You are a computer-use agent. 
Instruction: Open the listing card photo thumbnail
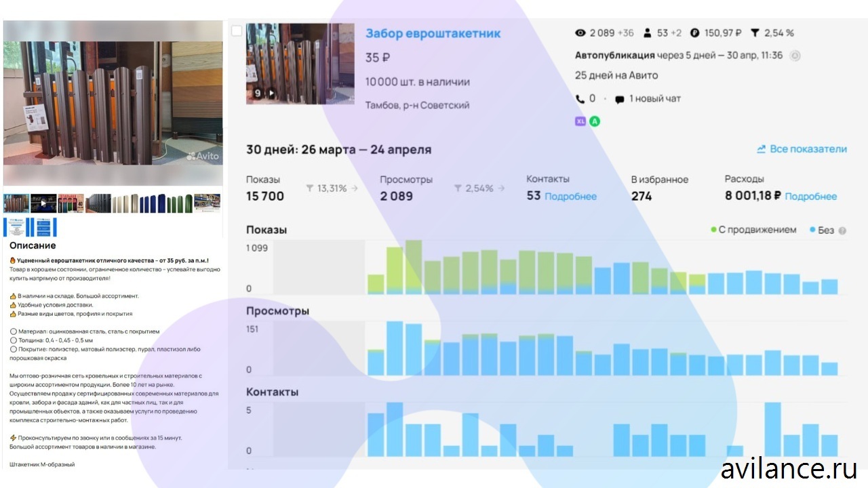[300, 64]
